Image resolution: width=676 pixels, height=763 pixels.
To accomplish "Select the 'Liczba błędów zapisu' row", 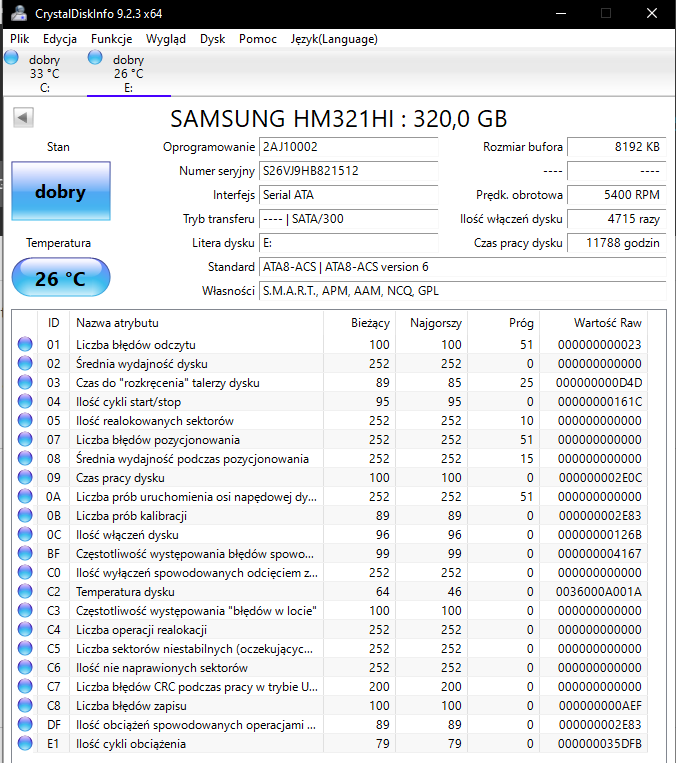I will tap(330, 705).
